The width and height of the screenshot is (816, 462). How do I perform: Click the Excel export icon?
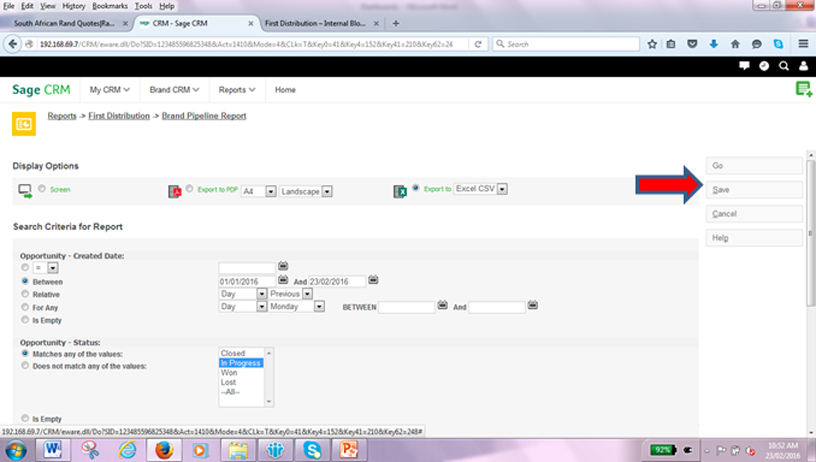[400, 191]
